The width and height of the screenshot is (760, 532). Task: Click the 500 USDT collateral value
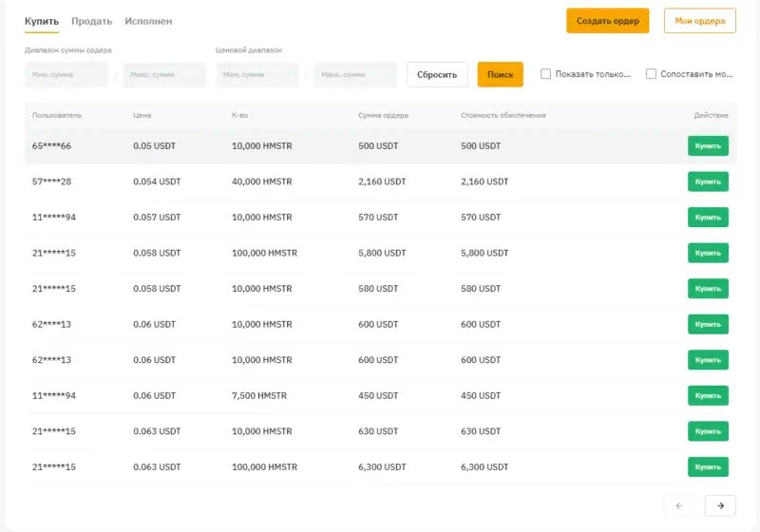(x=481, y=146)
